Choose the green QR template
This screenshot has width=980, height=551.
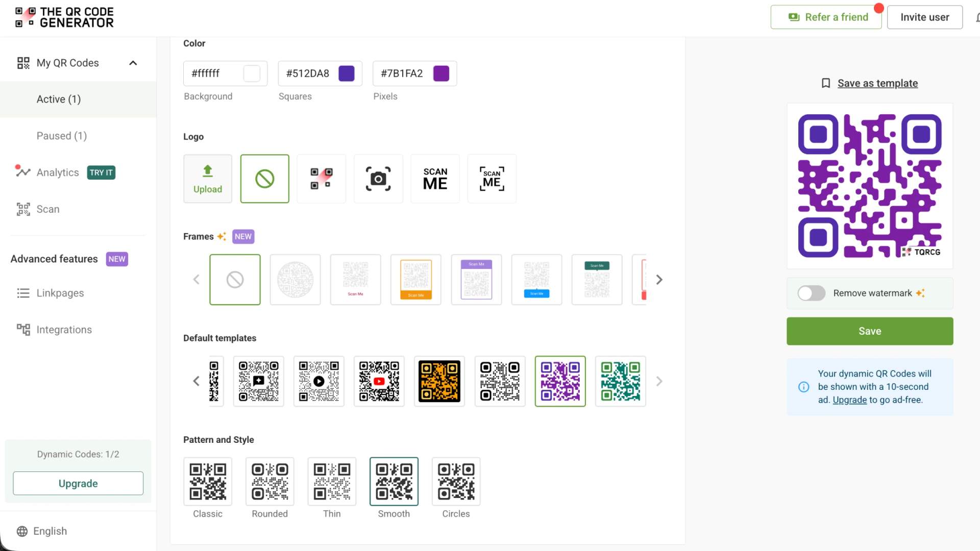[x=621, y=381]
